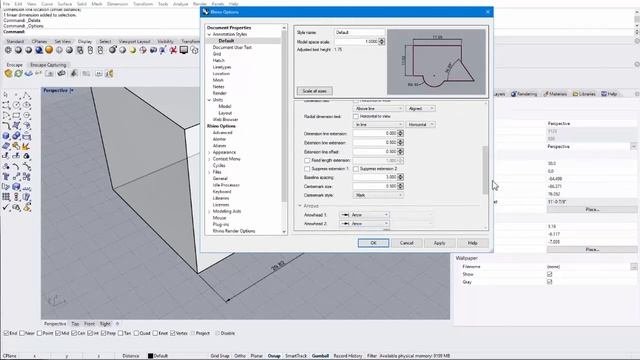Click the blue Enscape view icon

(x=29, y=73)
